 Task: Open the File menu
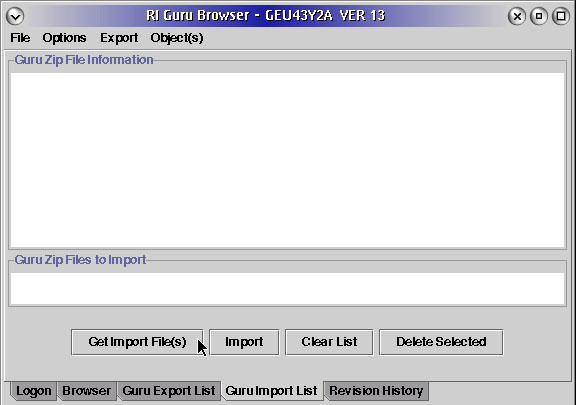point(20,38)
